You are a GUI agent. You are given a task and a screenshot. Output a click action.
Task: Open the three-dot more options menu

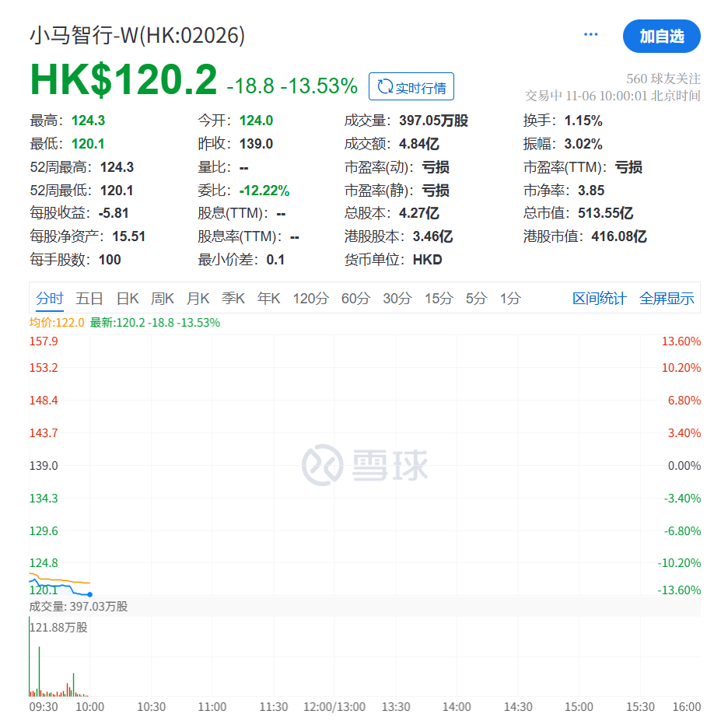tap(591, 35)
